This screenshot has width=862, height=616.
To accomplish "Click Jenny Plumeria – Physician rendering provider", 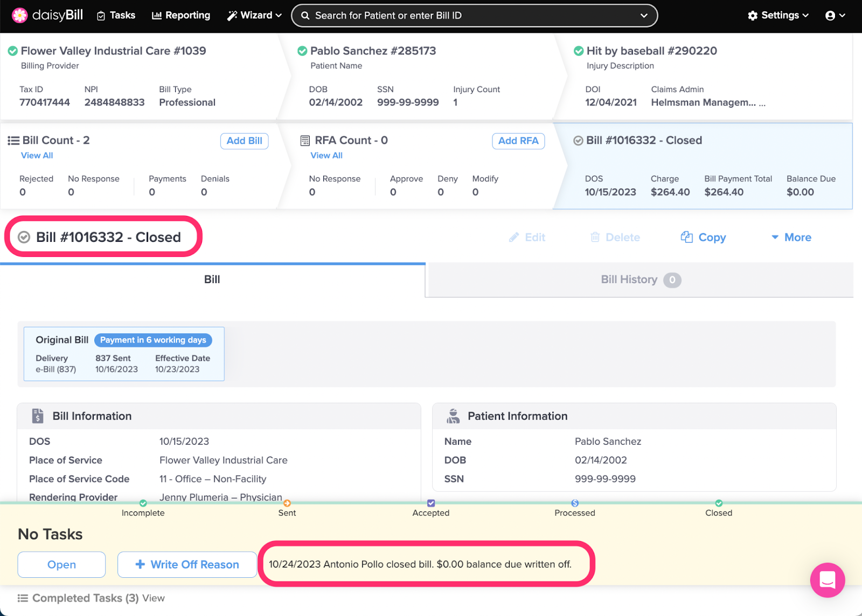I will [221, 498].
